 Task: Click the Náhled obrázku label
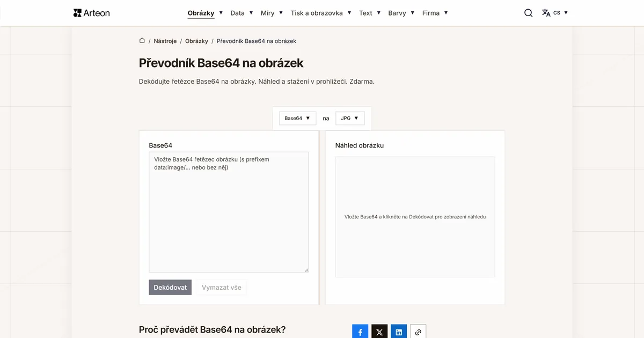point(360,145)
